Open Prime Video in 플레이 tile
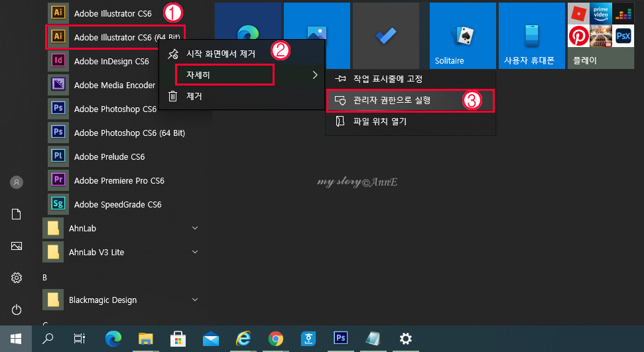 600,13
